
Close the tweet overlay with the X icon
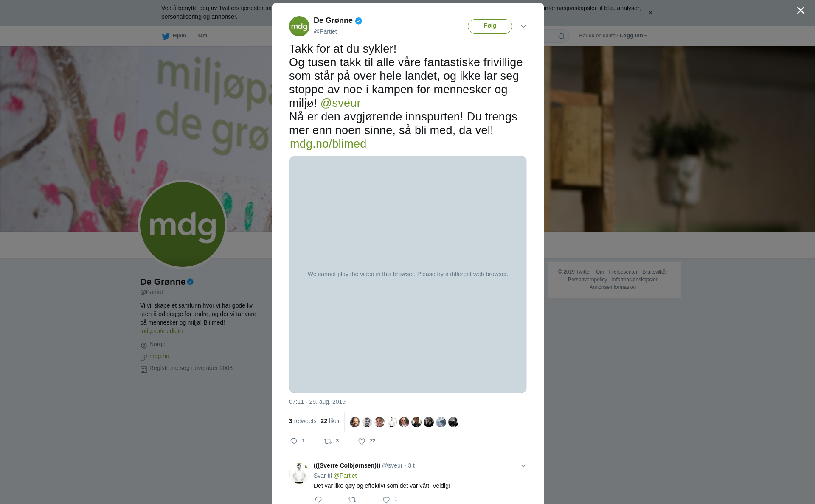coord(801,11)
